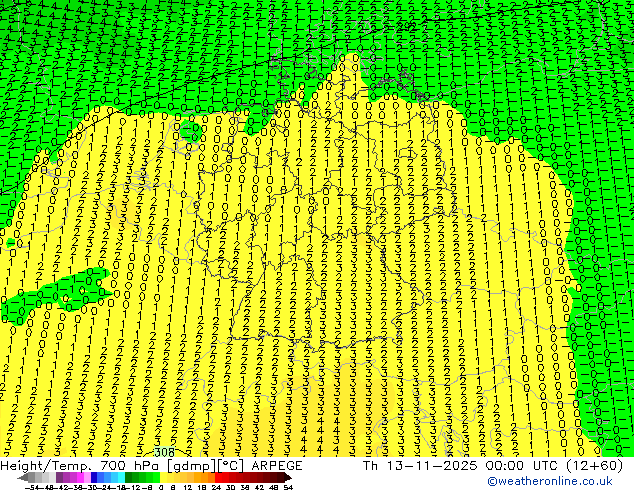Click the '700 hPa' level text
Screen dimensions: 634x490
click(131, 466)
